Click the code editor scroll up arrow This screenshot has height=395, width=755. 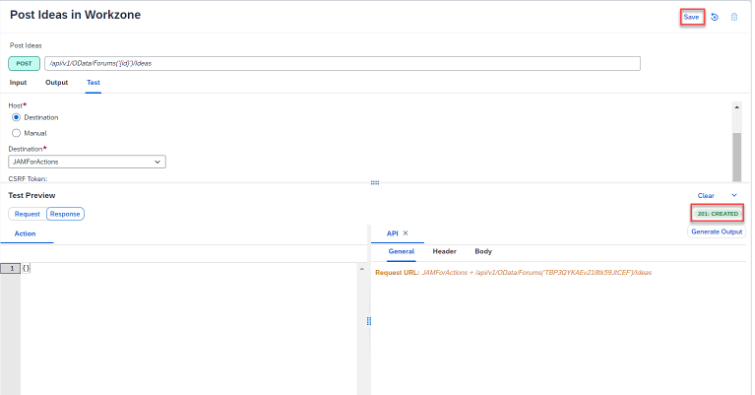(x=362, y=269)
